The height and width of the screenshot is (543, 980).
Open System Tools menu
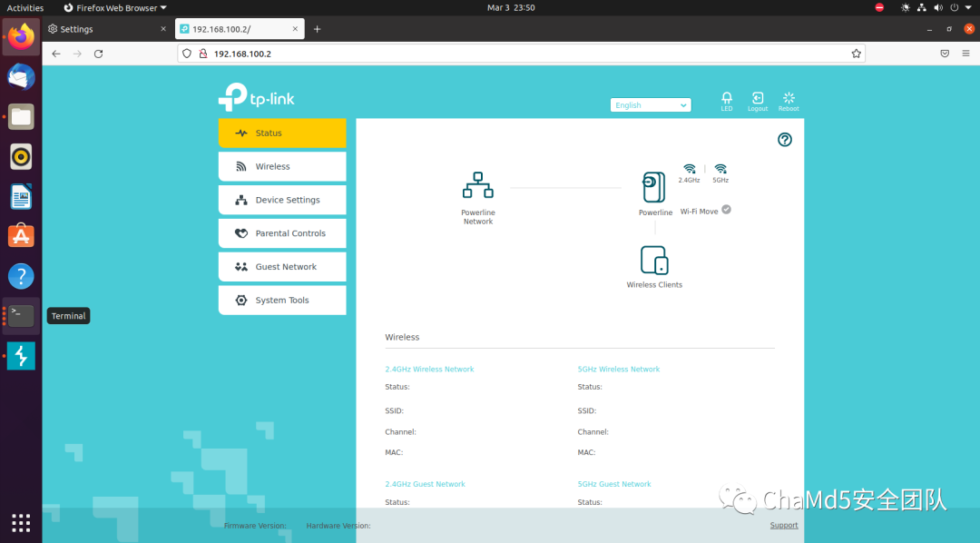(x=282, y=301)
